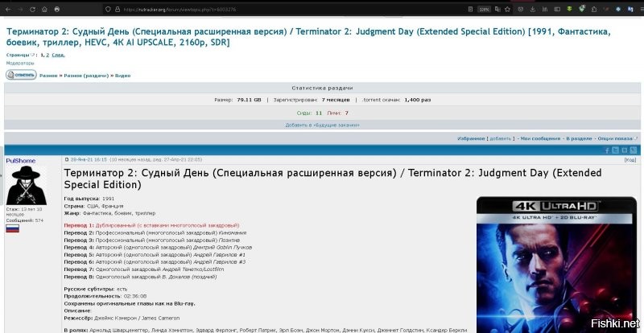Click the size value '79.11 GB'
The width and height of the screenshot is (644, 333).
249,100
